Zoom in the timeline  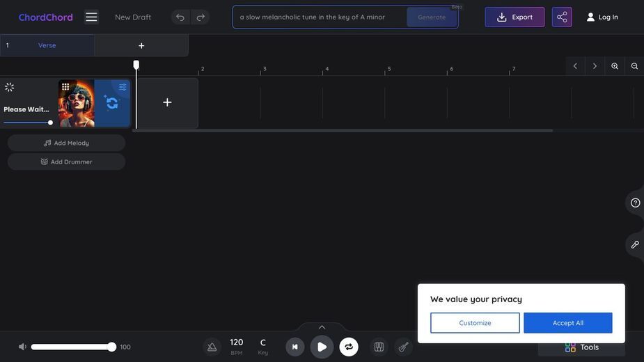coord(615,66)
